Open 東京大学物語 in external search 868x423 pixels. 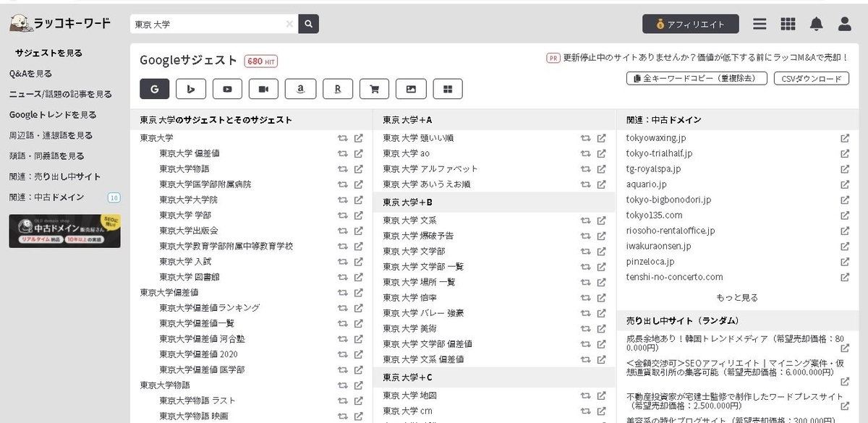click(x=358, y=168)
